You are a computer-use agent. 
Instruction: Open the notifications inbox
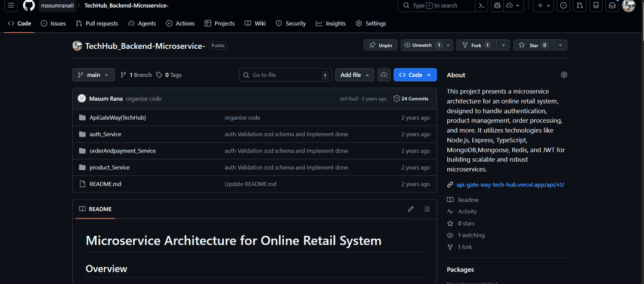612,6
